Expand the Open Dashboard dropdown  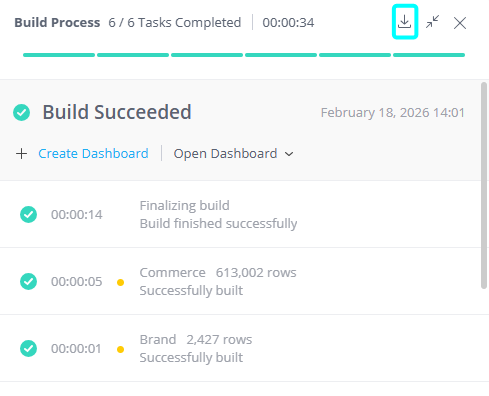[233, 154]
